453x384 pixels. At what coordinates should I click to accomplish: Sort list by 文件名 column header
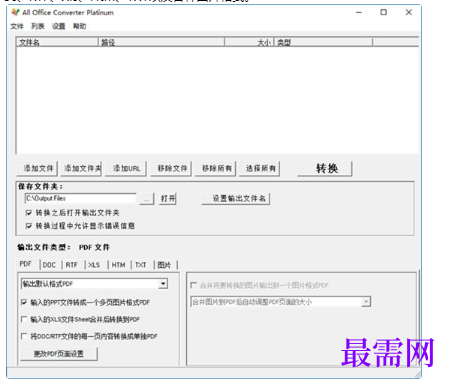(57, 42)
